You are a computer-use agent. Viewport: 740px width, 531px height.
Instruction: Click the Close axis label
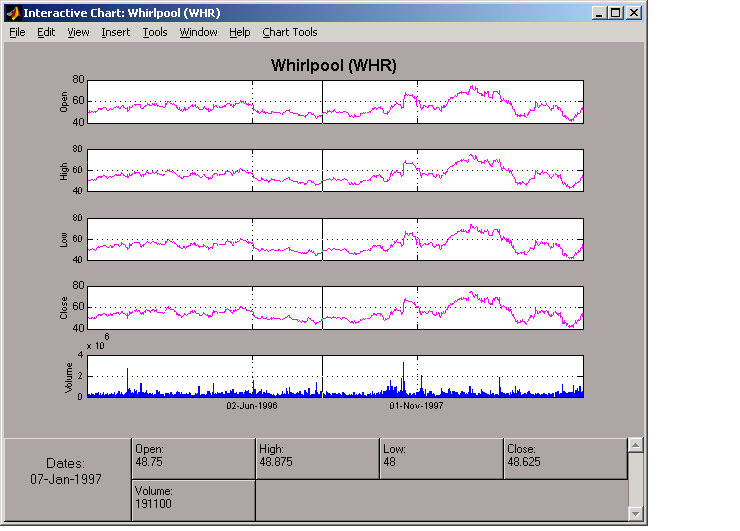click(64, 308)
